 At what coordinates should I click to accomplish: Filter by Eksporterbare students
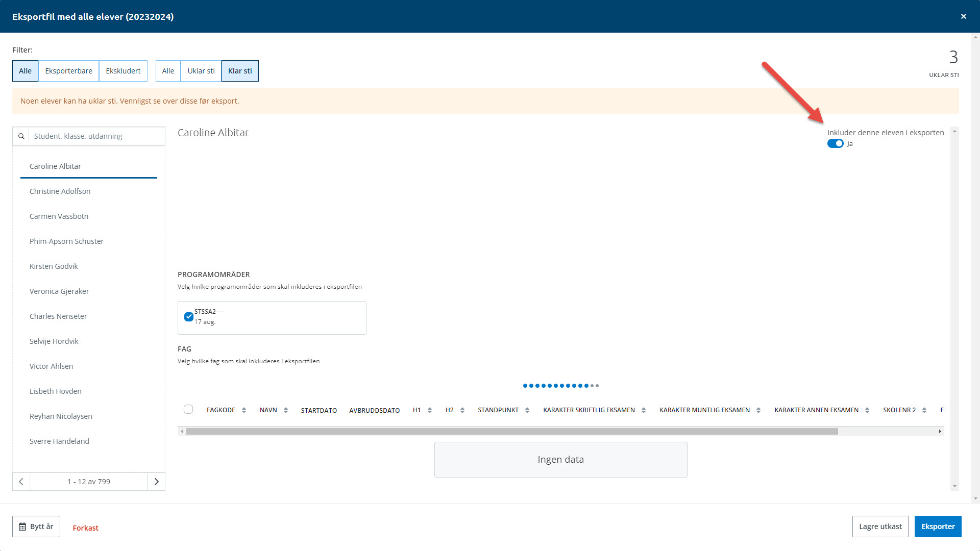pyautogui.click(x=69, y=71)
